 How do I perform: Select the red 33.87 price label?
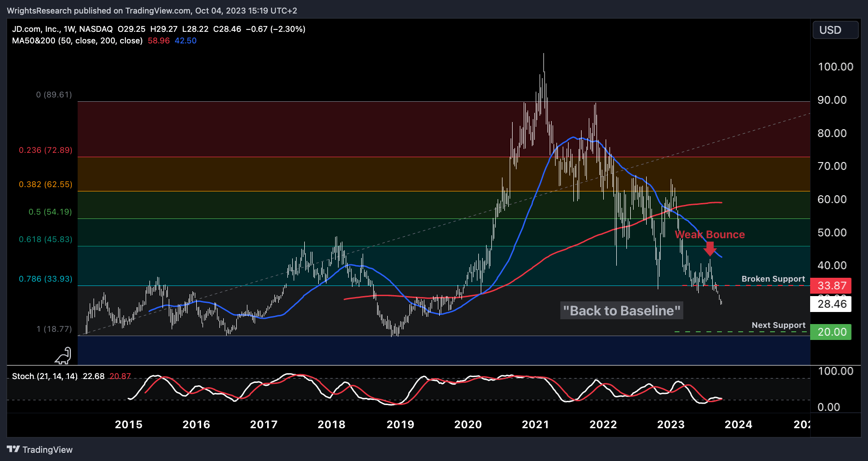coord(831,285)
